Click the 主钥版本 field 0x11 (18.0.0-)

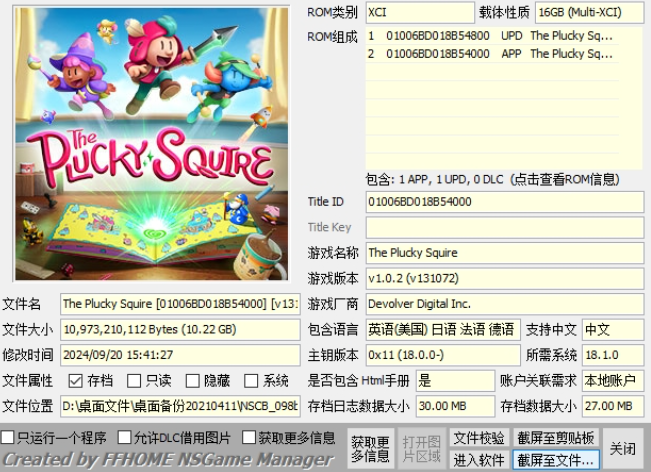(x=443, y=355)
